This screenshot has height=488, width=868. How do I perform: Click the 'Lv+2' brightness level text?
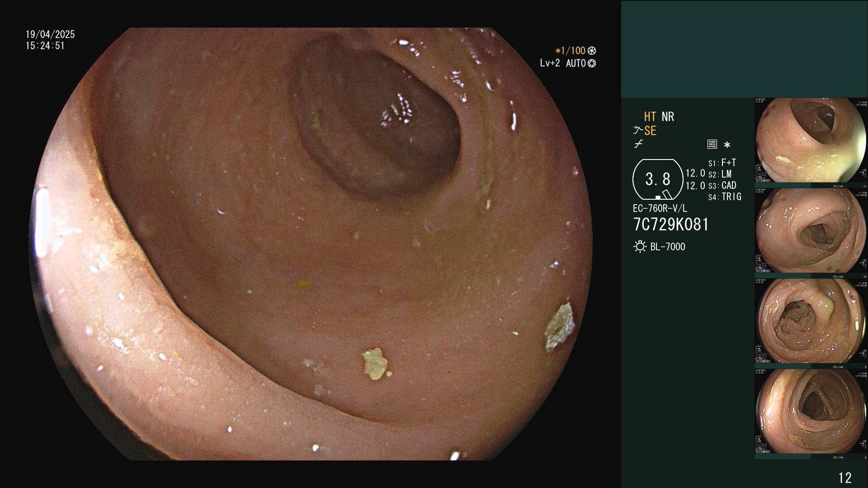point(550,63)
